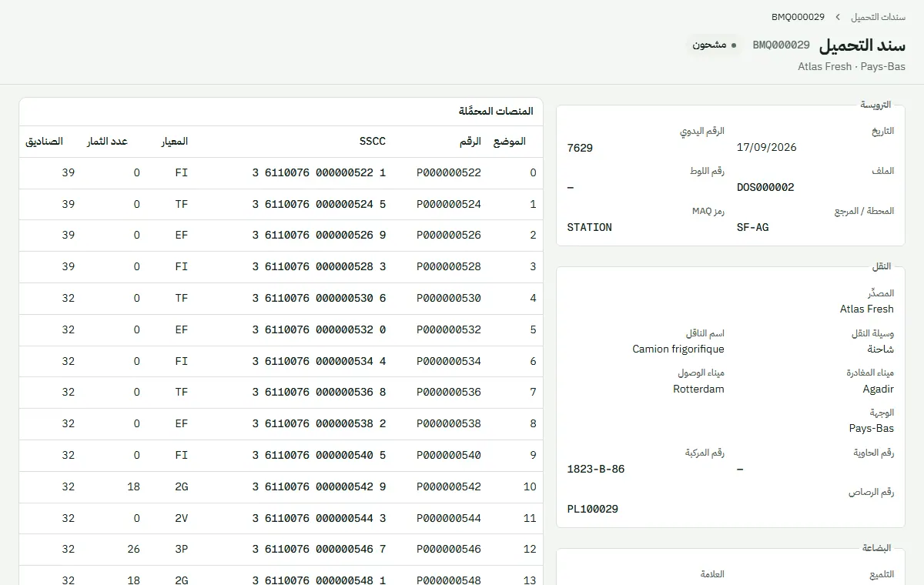Click SSCC 3 6110076 000000522 1
Screen dimensions: 924x585
point(319,173)
